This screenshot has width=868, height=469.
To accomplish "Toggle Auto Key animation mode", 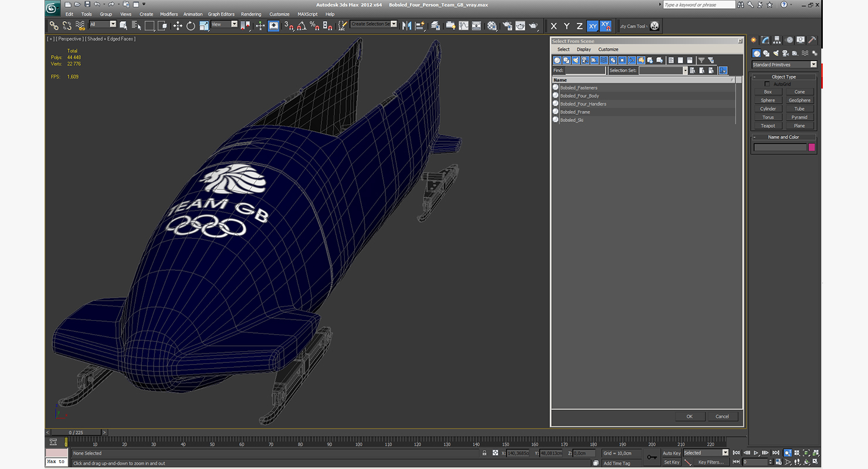I will (672, 453).
